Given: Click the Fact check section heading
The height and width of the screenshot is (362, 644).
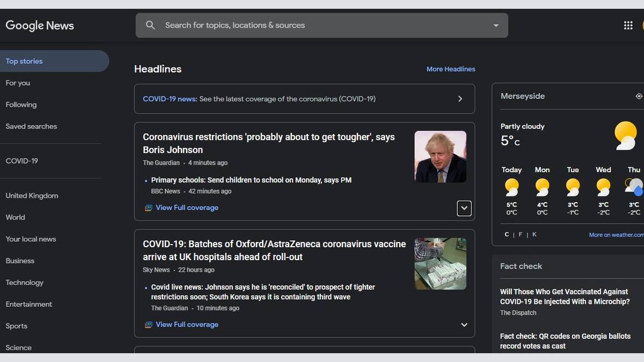Looking at the screenshot, I should click(x=521, y=266).
